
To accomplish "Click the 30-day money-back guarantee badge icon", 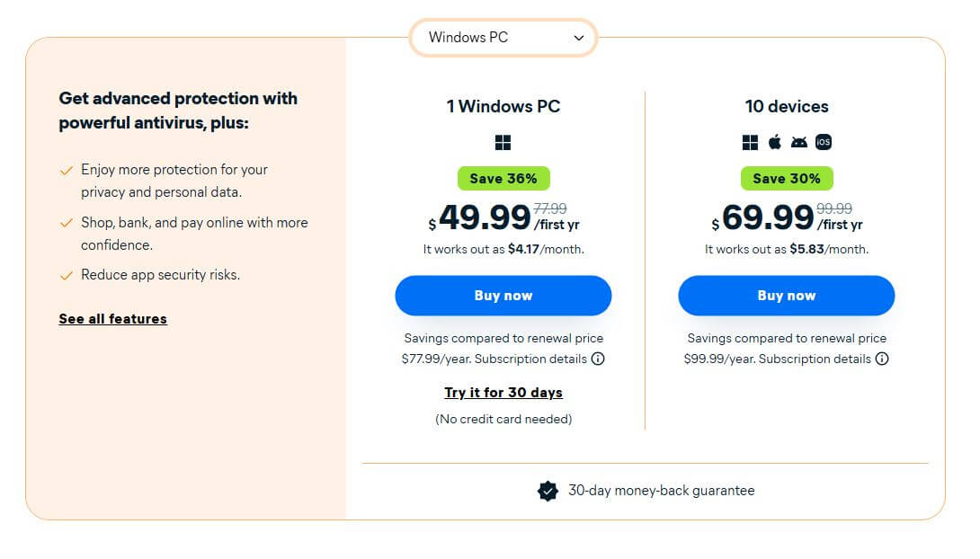I will coord(548,491).
